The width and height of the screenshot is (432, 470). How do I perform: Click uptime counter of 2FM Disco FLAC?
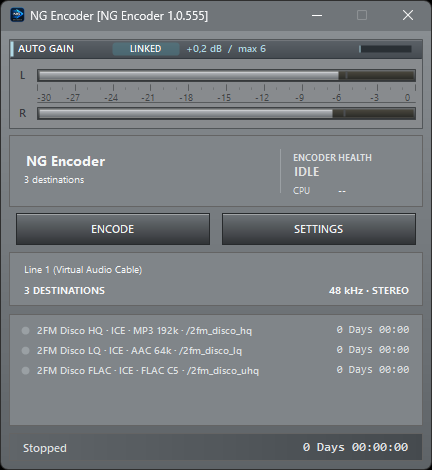tap(373, 370)
